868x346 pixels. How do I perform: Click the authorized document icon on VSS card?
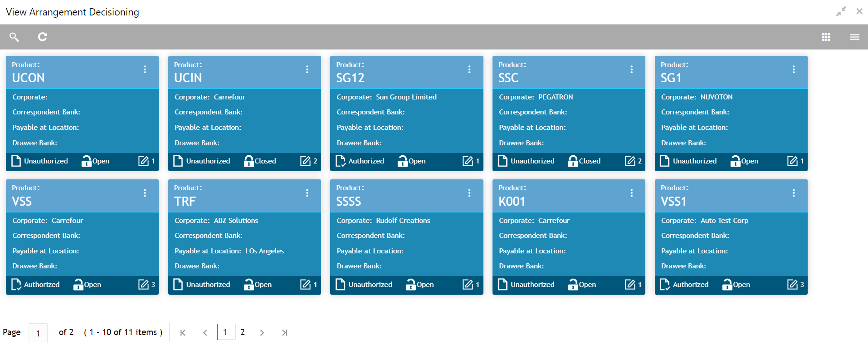tap(16, 284)
